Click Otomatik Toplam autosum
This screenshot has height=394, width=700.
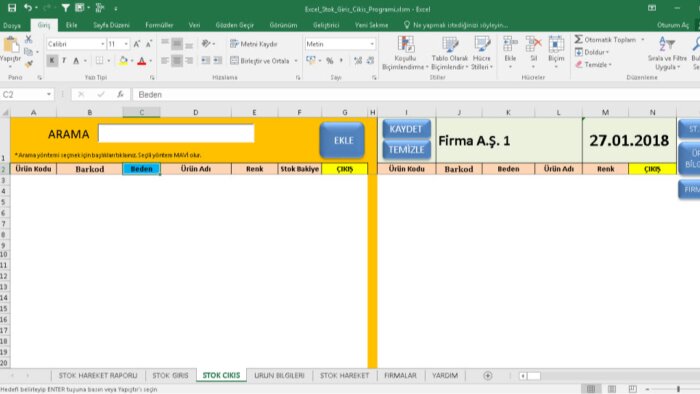605,40
